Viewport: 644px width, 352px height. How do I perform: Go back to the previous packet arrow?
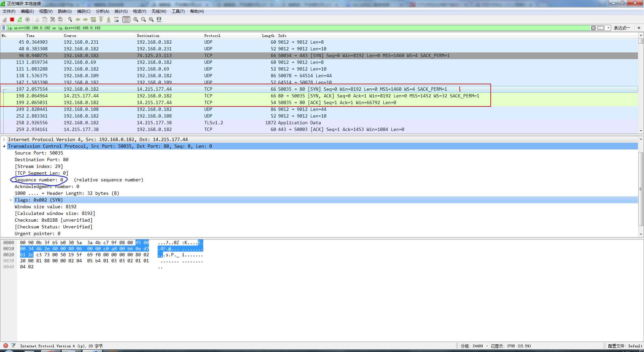[78, 19]
